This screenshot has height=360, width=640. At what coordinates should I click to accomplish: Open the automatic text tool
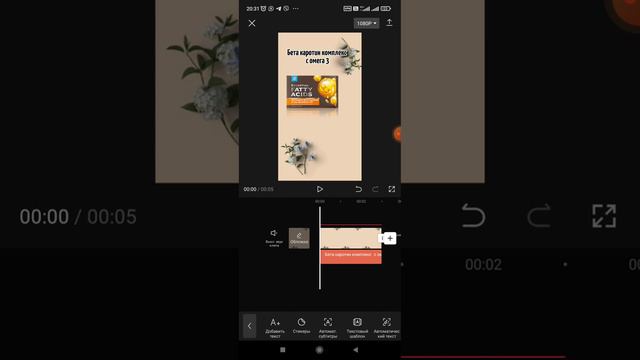point(387,328)
